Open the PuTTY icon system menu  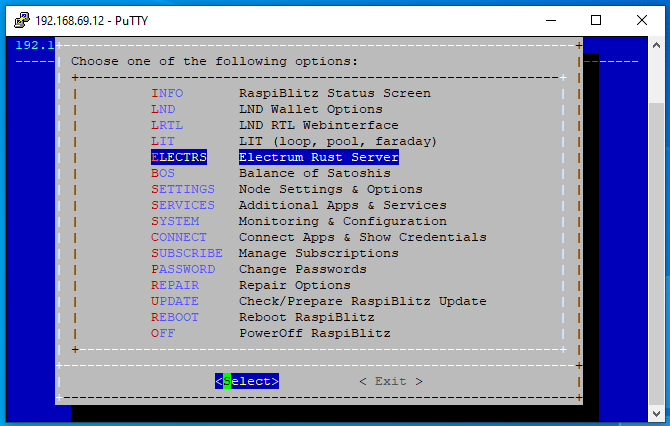point(21,20)
